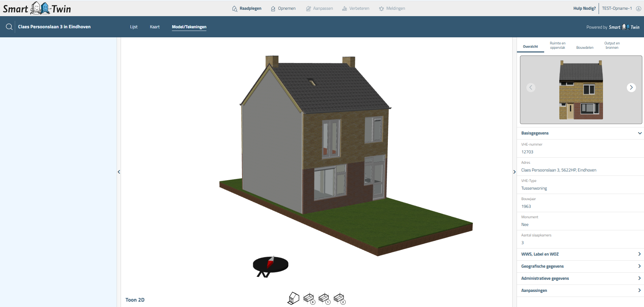Open the Opnemen mode
The image size is (644, 307).
(x=283, y=8)
